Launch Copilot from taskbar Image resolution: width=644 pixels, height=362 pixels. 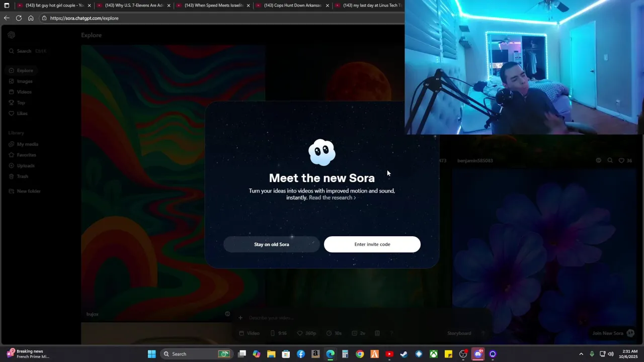point(257,354)
